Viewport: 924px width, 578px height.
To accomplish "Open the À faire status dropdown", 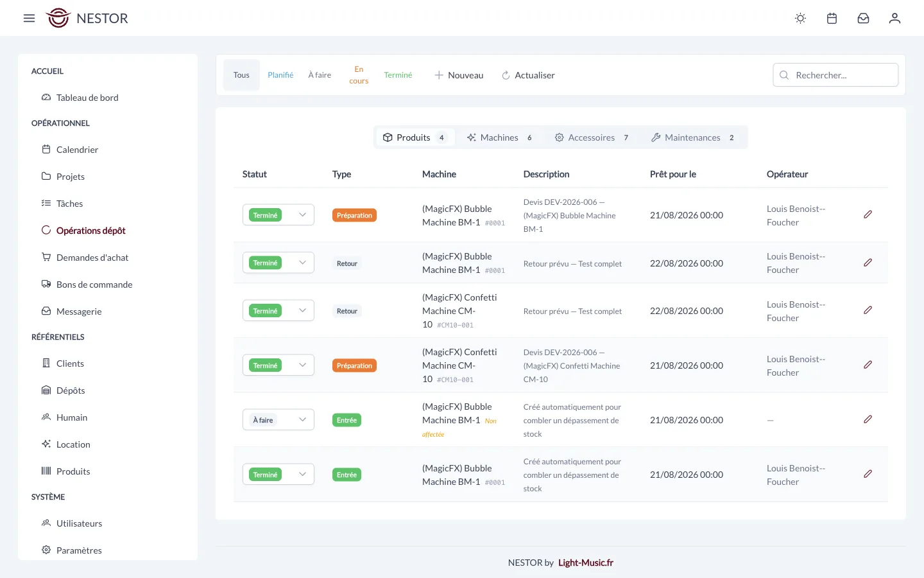I will click(x=278, y=420).
